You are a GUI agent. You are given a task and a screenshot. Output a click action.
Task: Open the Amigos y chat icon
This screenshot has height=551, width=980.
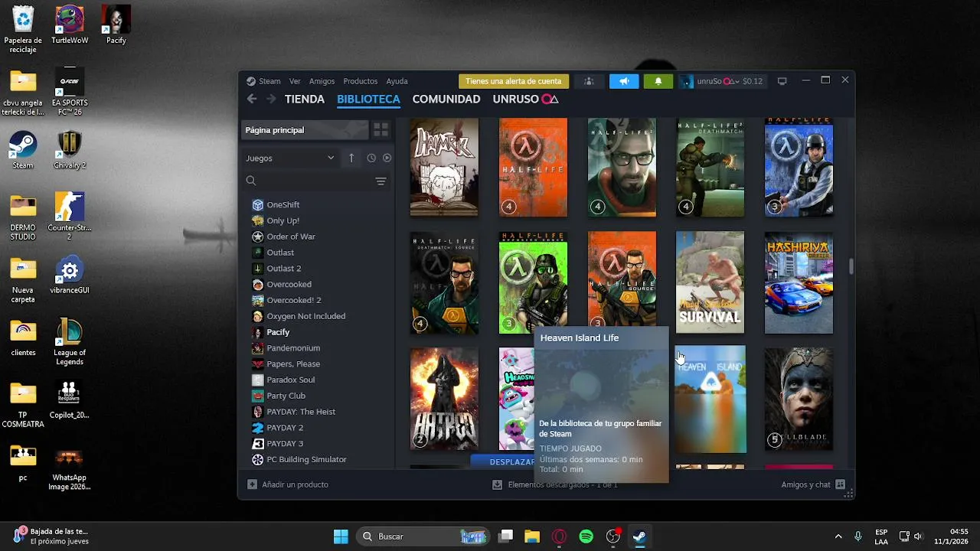pos(840,484)
